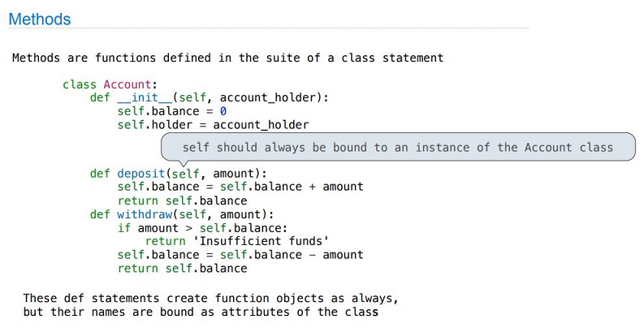Click 'if amount > self.balance:' line
The image size is (644, 332).
tap(202, 228)
